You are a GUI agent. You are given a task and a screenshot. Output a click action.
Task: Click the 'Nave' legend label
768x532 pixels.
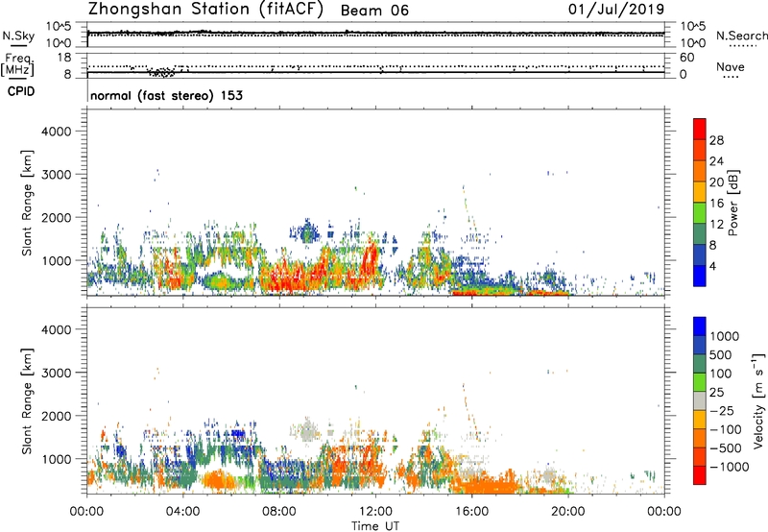coord(731,67)
